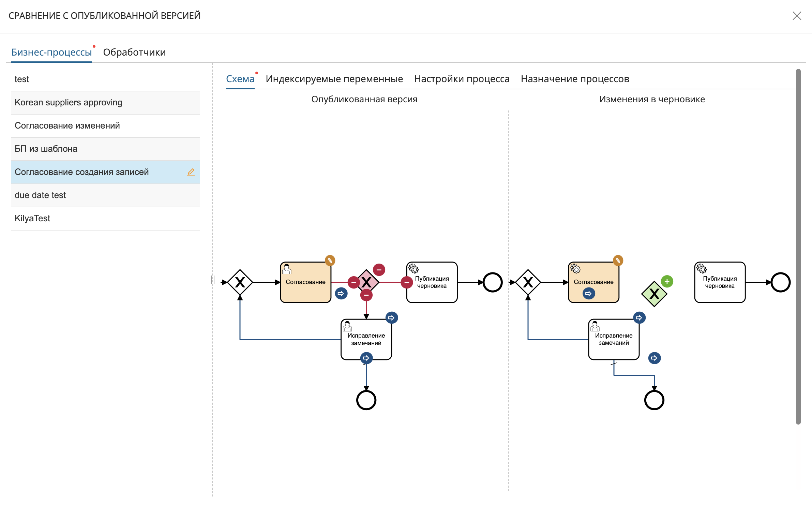The height and width of the screenshot is (519, 812).
Task: Click red minus badge above the removed gateway
Action: tap(379, 270)
